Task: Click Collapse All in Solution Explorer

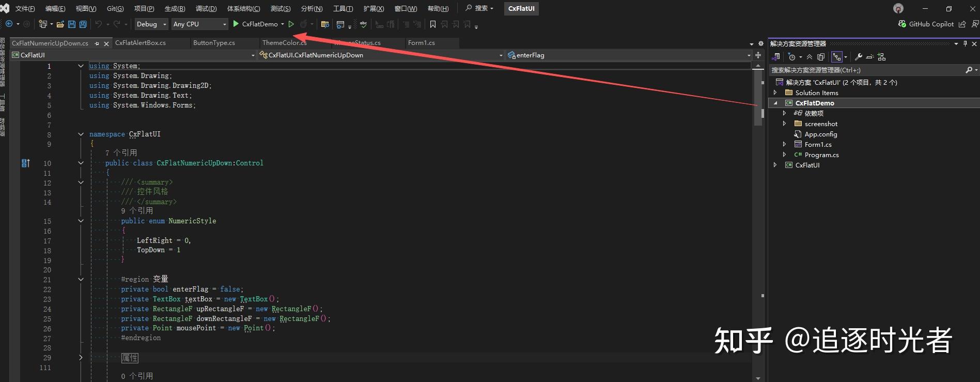Action: [x=810, y=57]
